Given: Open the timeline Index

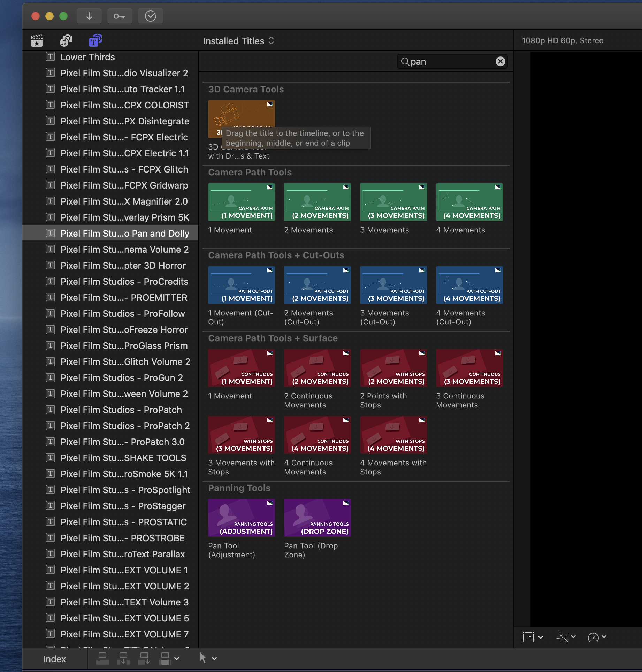Looking at the screenshot, I should click(55, 659).
